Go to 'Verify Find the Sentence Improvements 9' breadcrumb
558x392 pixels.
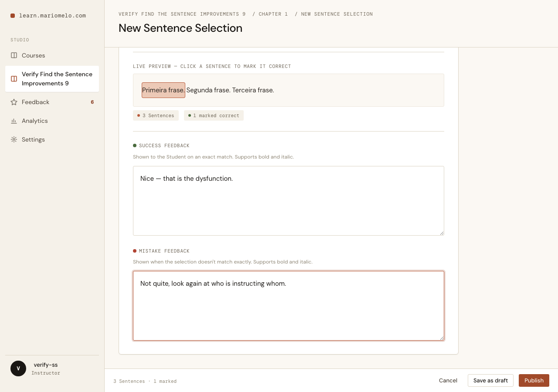pos(182,14)
